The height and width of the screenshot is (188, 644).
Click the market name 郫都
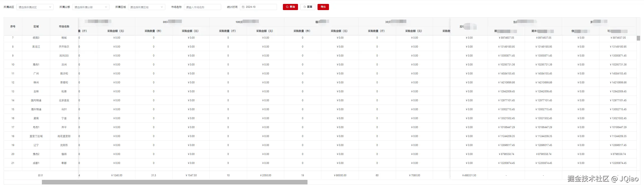coord(64,163)
